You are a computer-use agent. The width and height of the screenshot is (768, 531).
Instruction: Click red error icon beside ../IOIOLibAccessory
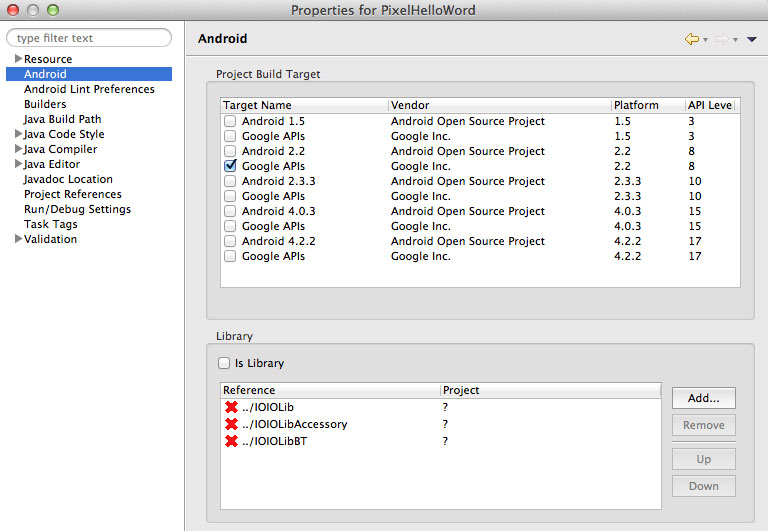(x=231, y=424)
